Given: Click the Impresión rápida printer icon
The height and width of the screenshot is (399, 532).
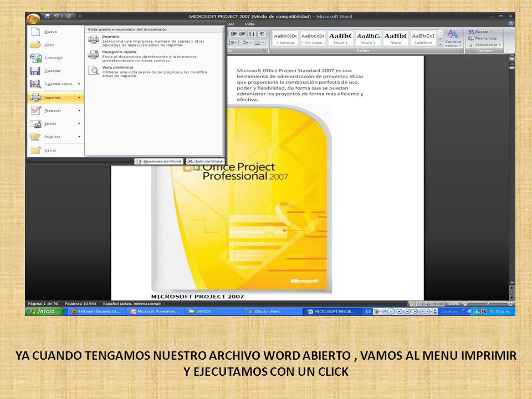Looking at the screenshot, I should [x=94, y=55].
